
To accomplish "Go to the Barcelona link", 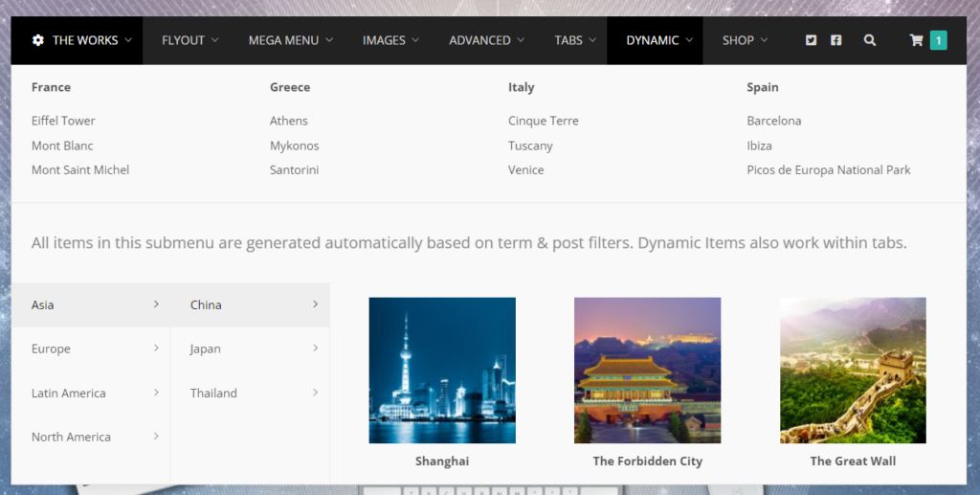I will tap(773, 121).
